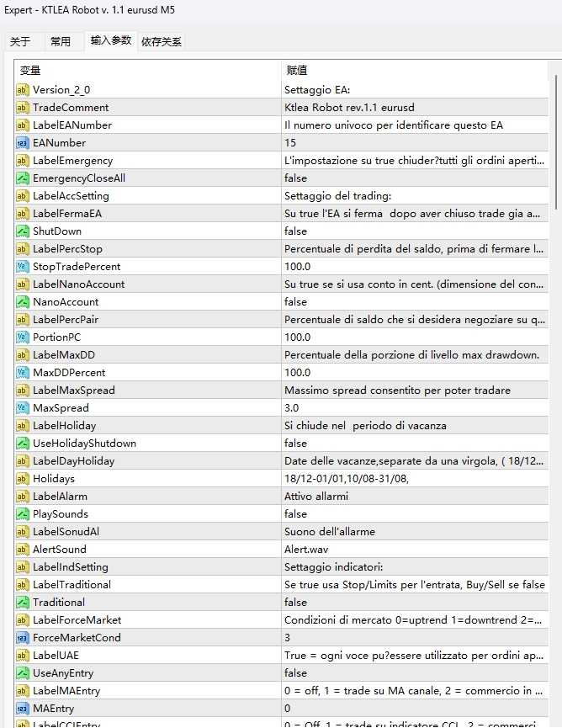Select 'Settaggio EA:' value cell
The width and height of the screenshot is (562, 728).
coord(415,89)
